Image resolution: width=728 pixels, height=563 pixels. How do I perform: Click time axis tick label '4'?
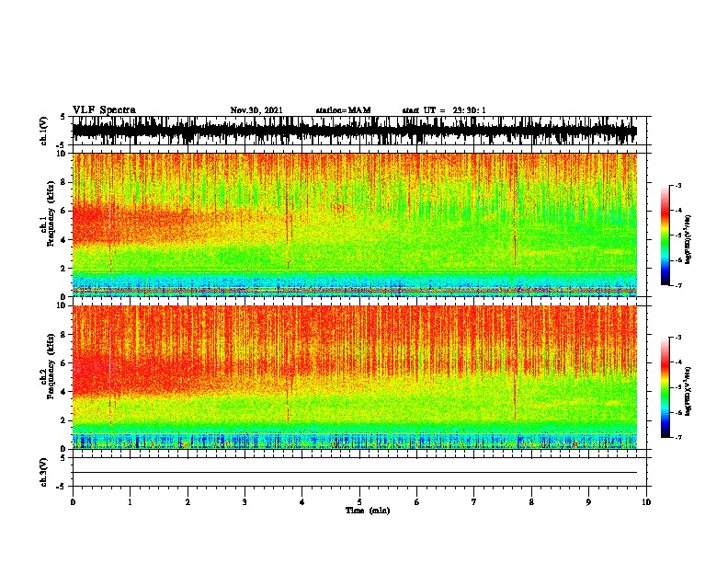pos(302,502)
